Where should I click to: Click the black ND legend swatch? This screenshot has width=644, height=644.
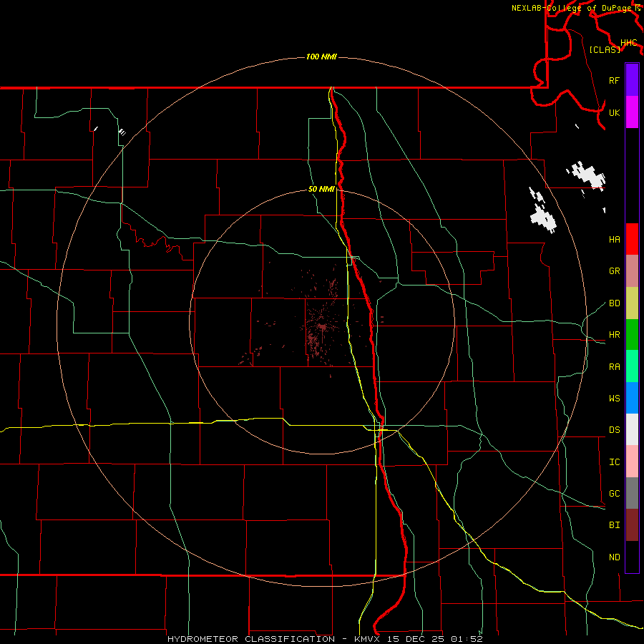pos(632,557)
